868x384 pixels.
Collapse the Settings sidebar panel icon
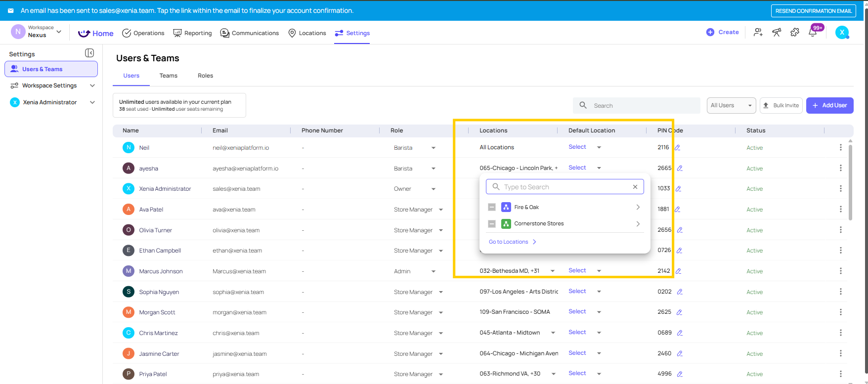(89, 53)
